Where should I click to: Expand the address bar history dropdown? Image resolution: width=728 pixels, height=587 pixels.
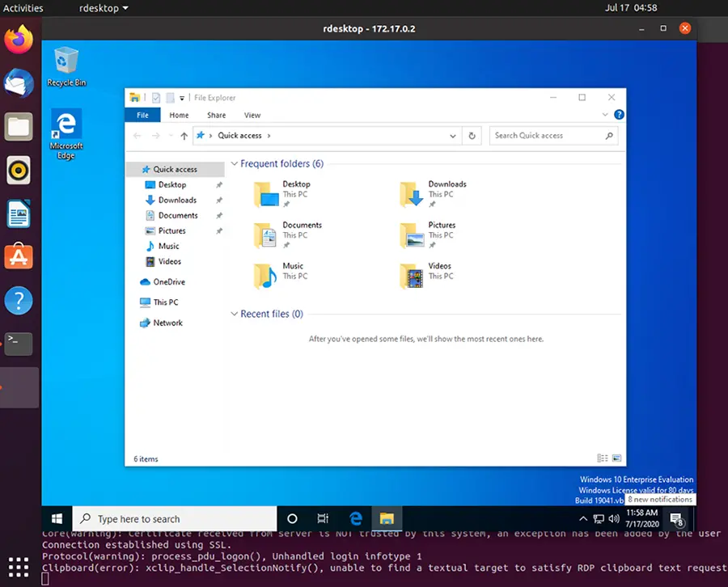(453, 136)
